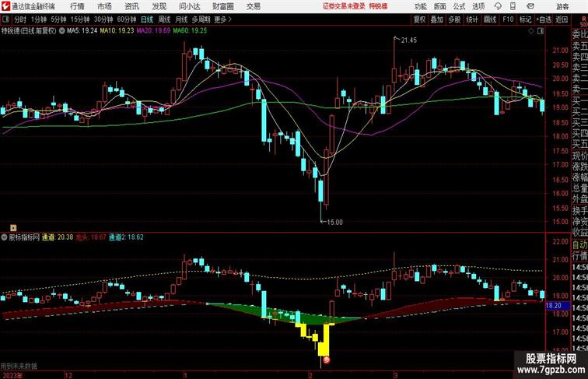The width and height of the screenshot is (588, 379).
Task: Click the headset customer service icon
Action: click(x=499, y=6)
